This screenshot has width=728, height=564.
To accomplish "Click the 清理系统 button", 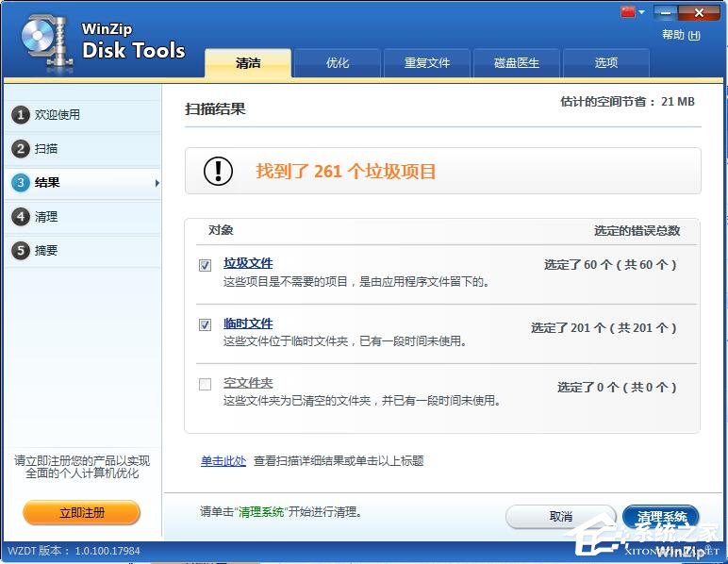I will [x=661, y=516].
